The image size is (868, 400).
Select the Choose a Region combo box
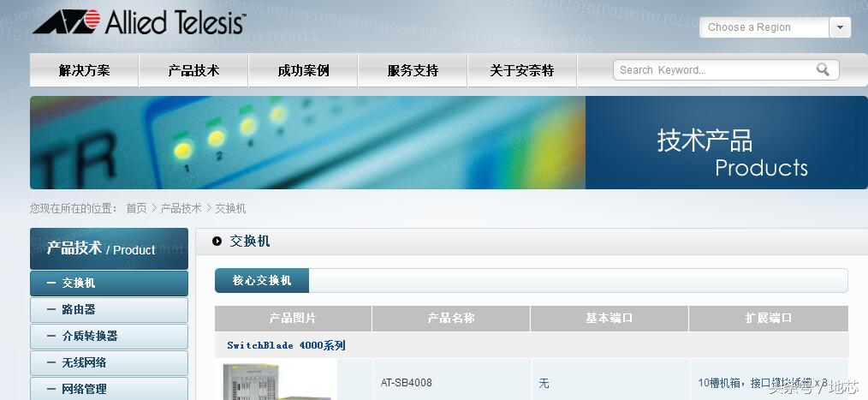point(775,27)
